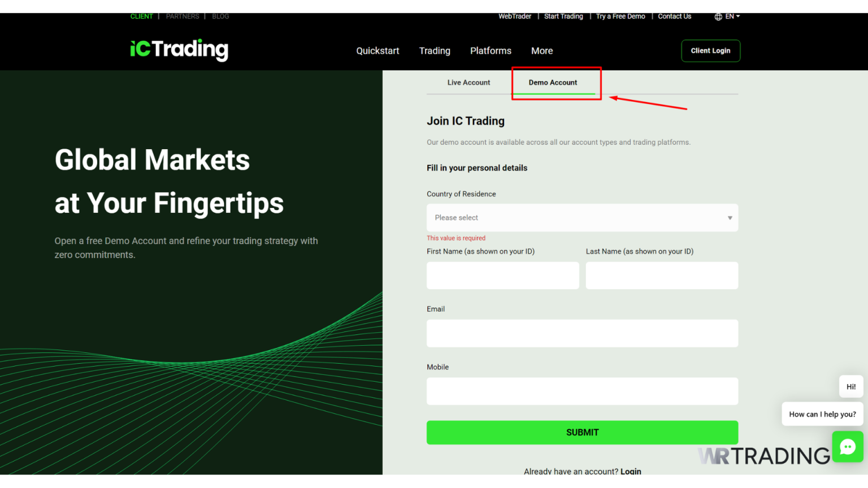
Task: Click the Login link for existing accounts
Action: (x=632, y=471)
